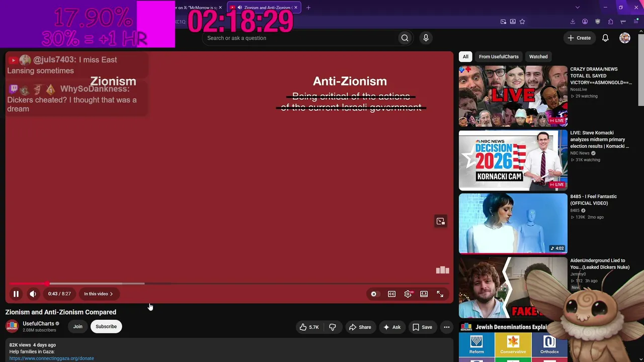Screen dimensions: 644x362
Task: Open the UsefulCharts channel name link
Action: point(38,323)
